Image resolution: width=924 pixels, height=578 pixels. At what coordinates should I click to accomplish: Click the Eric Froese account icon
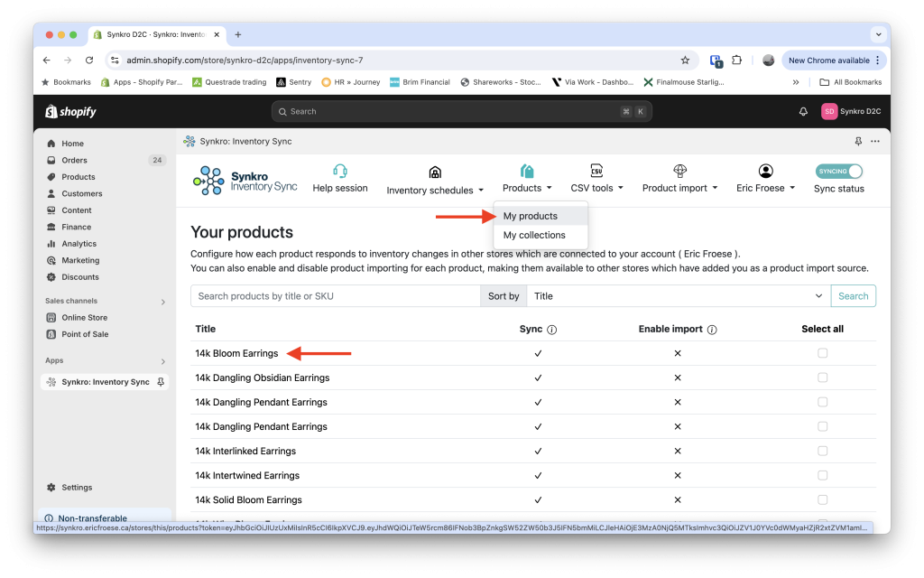tap(764, 172)
